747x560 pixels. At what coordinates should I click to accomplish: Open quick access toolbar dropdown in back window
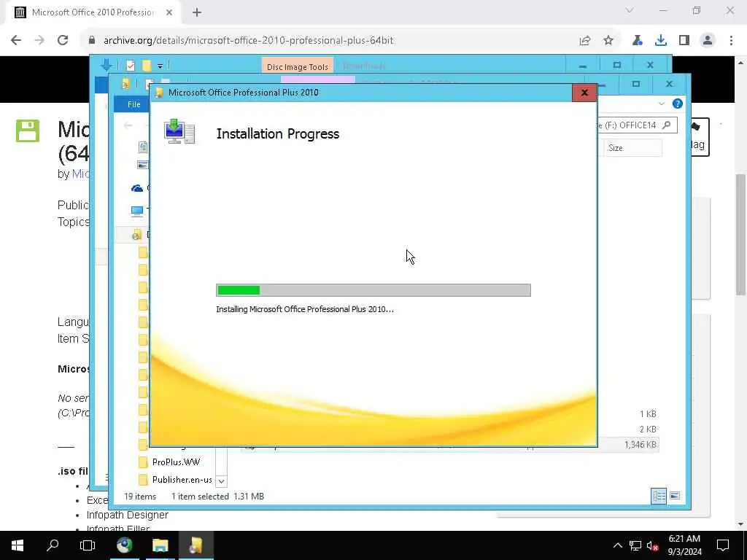tap(160, 66)
